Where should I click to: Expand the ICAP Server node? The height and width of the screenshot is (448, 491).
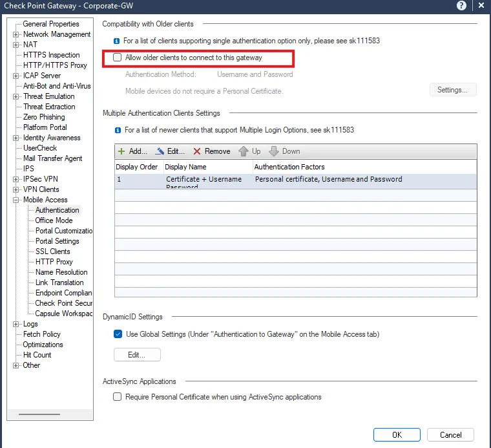point(16,76)
